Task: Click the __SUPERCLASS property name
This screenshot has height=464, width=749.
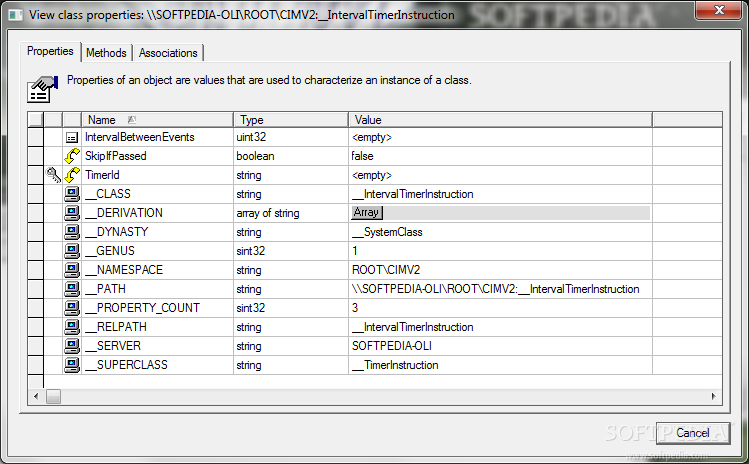Action: click(x=126, y=365)
